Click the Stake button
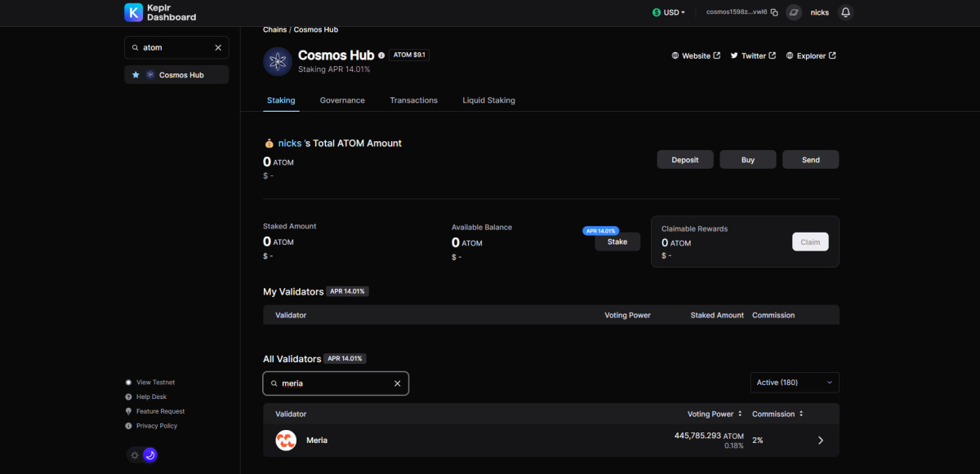The height and width of the screenshot is (474, 980). [617, 242]
